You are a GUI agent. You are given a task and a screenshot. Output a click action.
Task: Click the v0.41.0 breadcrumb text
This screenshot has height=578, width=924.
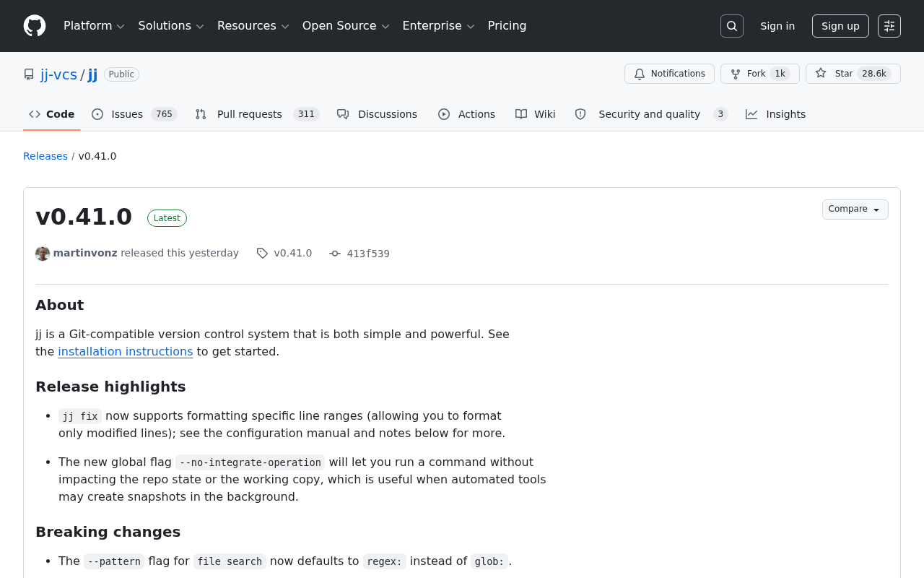tap(97, 156)
